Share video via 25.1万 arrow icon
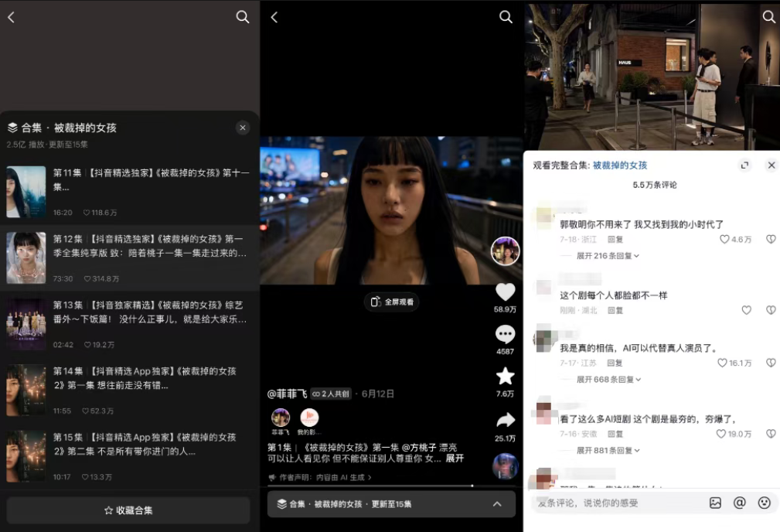 (x=506, y=421)
